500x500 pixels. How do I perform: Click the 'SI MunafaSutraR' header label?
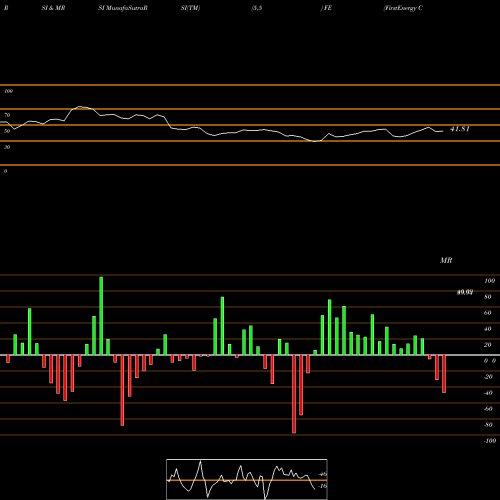click(123, 8)
